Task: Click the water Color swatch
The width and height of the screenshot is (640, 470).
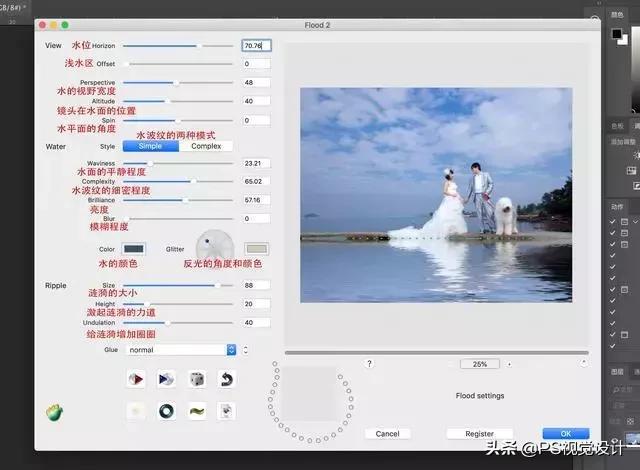Action: (x=133, y=249)
